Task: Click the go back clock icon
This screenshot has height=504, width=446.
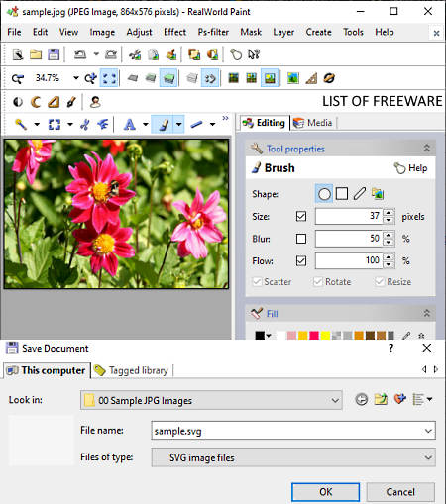Action: click(x=362, y=400)
